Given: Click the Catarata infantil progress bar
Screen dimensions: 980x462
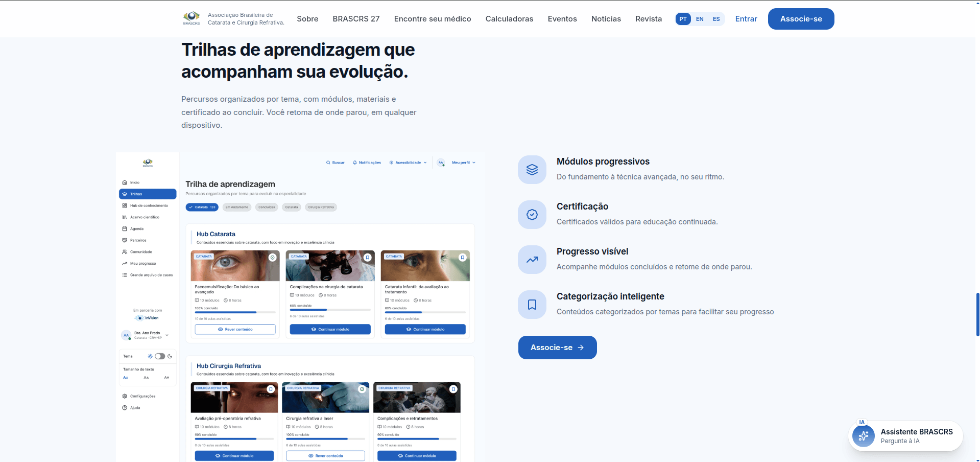Looking at the screenshot, I should point(425,312).
